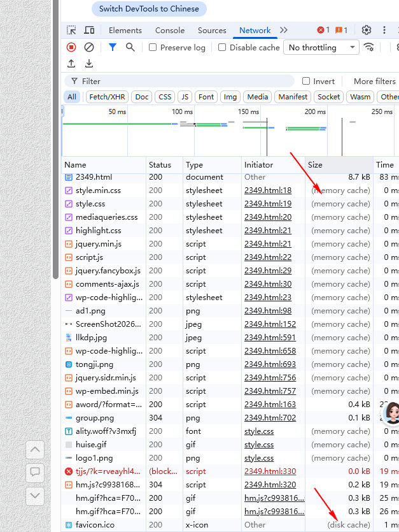This screenshot has width=399, height=532.
Task: Enable Preserve log checkbox
Action: [153, 47]
